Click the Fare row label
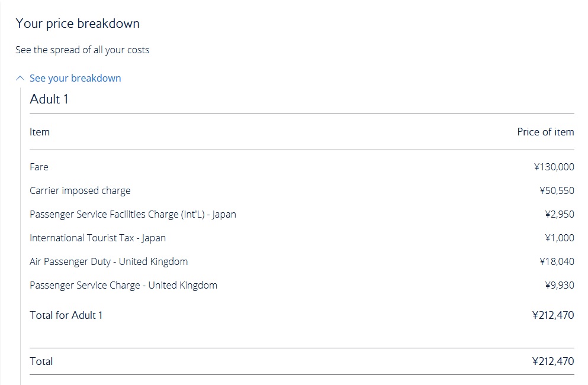 tap(39, 167)
